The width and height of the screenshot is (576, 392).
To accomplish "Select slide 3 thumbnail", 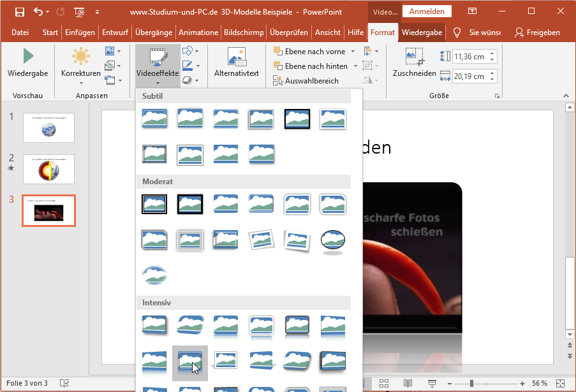I will pyautogui.click(x=48, y=211).
